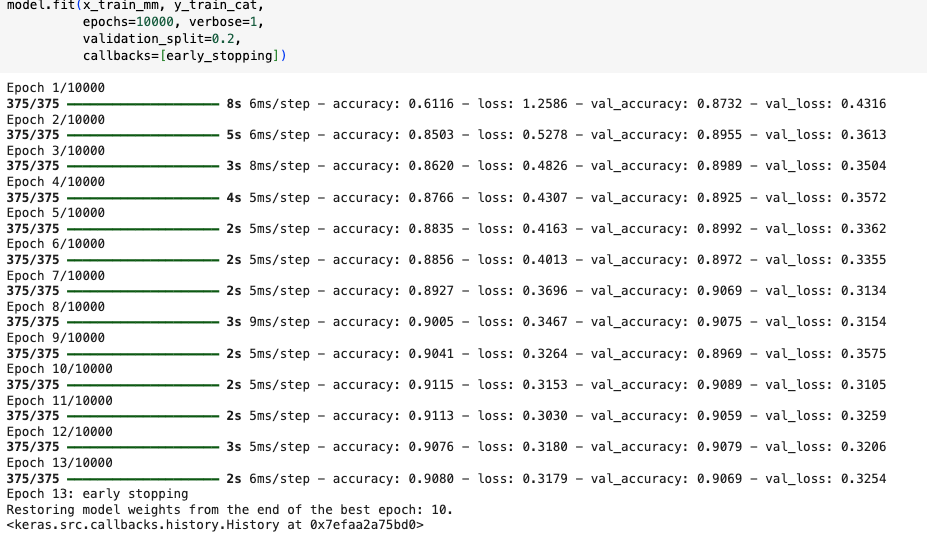Click the green progress bar for epoch 13
The height and width of the screenshot is (537, 927).
[143, 478]
